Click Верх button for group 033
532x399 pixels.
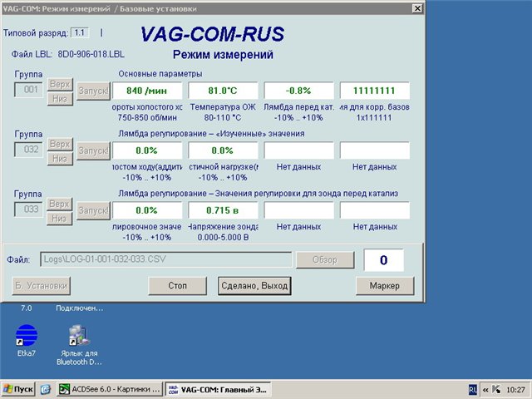point(60,204)
